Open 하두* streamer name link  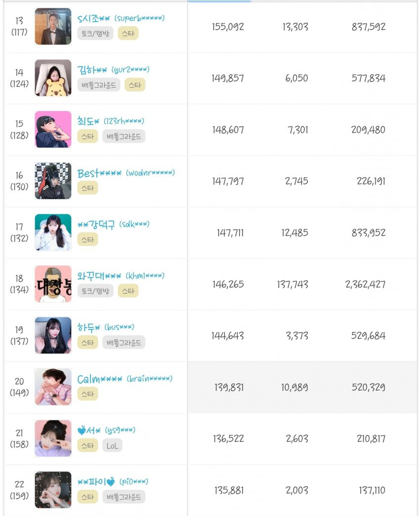click(x=106, y=327)
